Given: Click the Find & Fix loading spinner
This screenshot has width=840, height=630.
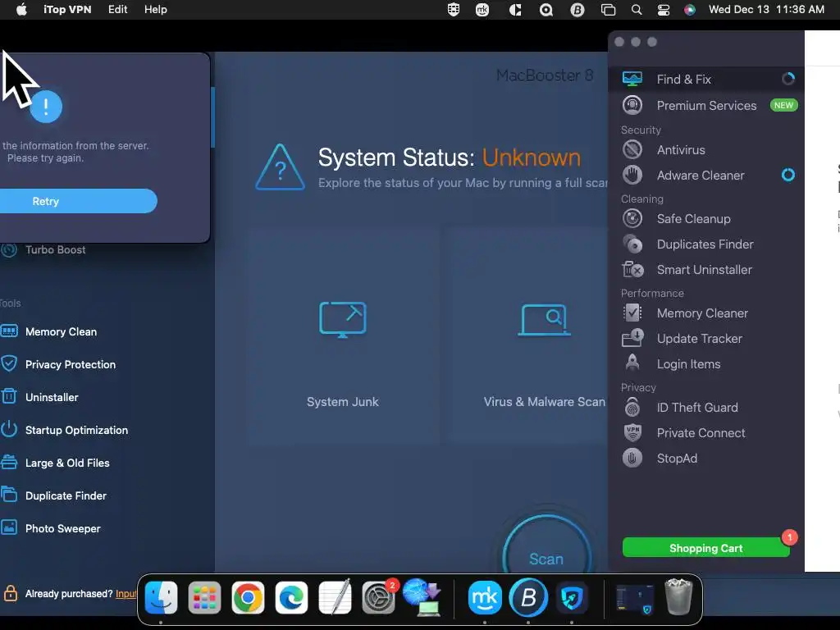Looking at the screenshot, I should click(788, 80).
